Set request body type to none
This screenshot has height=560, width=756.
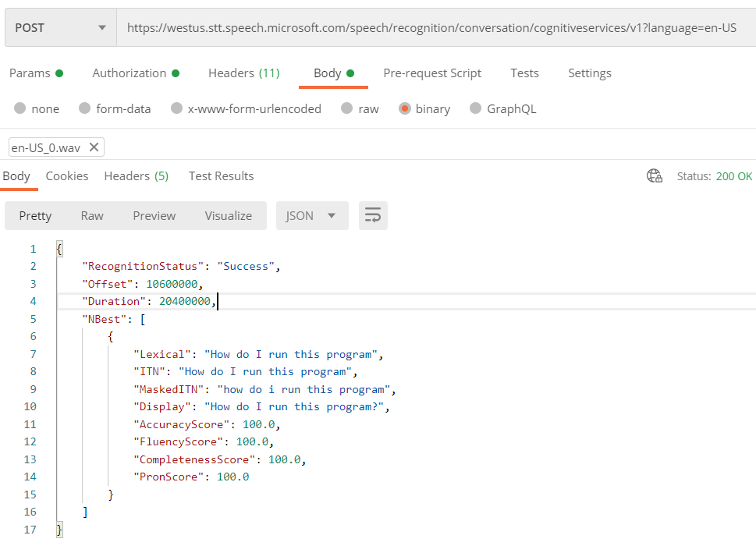[22, 108]
